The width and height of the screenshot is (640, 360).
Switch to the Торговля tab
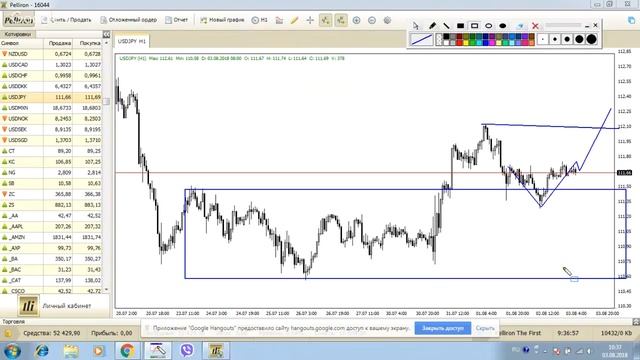13,322
